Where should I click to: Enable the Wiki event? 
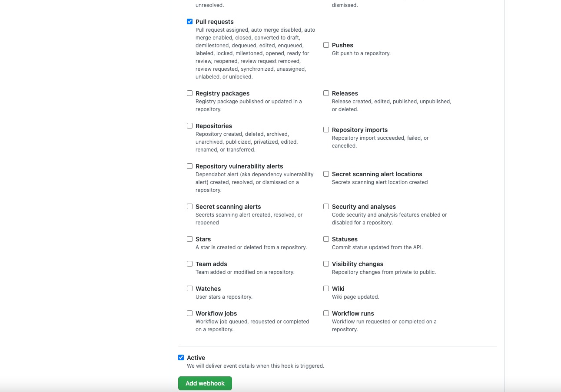coord(326,288)
